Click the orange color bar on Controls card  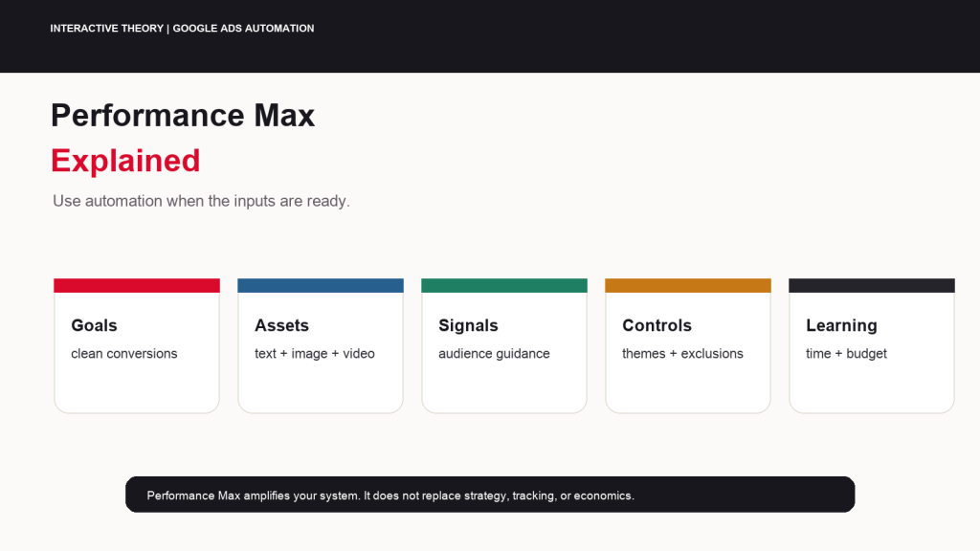pos(688,285)
